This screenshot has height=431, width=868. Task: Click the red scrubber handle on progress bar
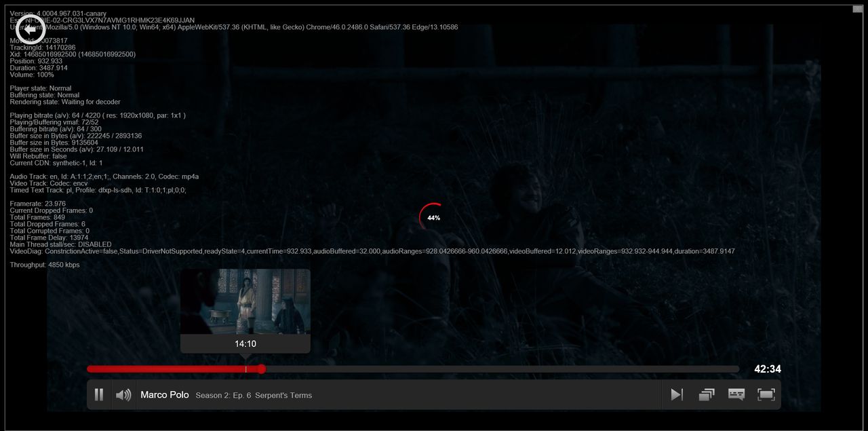(261, 369)
